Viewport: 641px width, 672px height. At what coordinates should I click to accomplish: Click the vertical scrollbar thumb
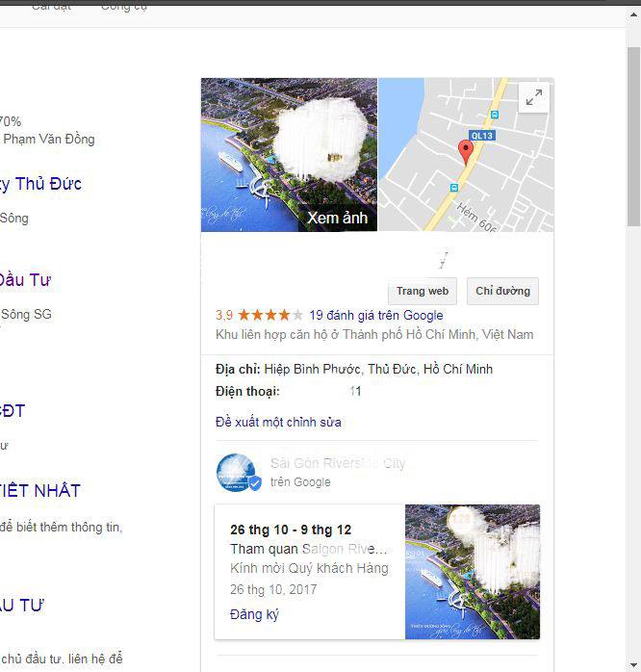pos(633,137)
